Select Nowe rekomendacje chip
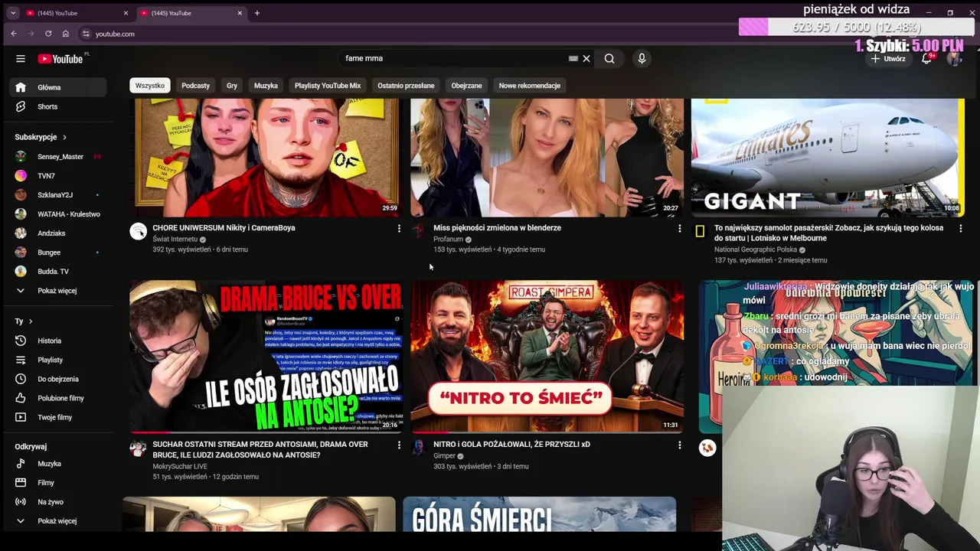This screenshot has width=980, height=551. click(530, 86)
